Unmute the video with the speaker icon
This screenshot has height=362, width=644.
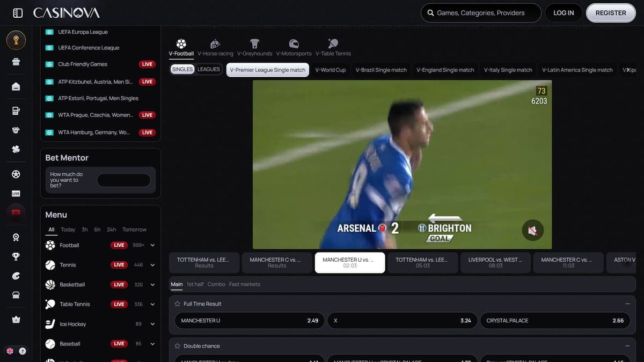532,231
